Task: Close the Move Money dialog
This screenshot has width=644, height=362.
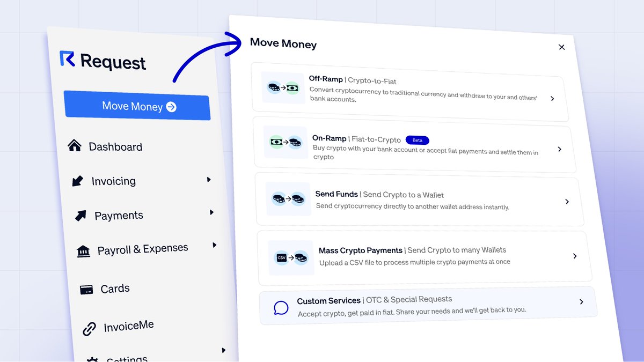Action: point(562,47)
